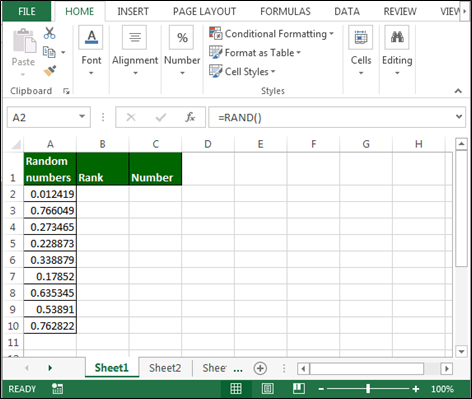Open the Font group icon

click(91, 37)
